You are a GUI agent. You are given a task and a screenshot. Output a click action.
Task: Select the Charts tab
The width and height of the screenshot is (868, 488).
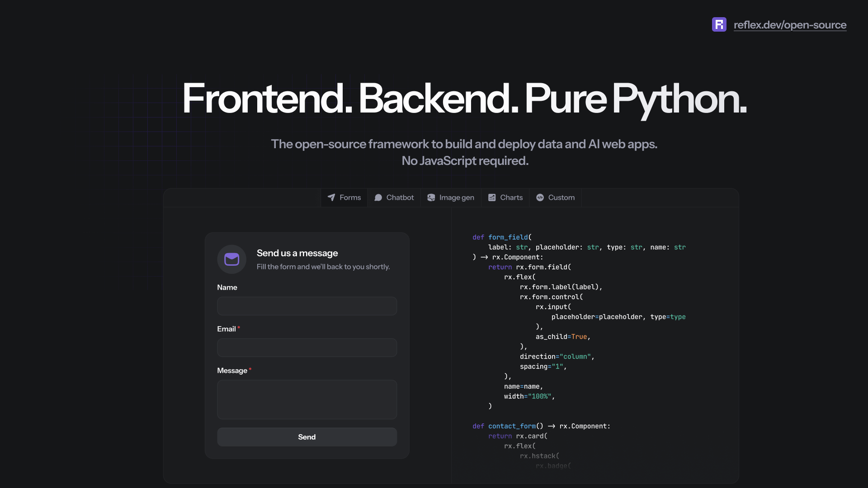pyautogui.click(x=511, y=197)
